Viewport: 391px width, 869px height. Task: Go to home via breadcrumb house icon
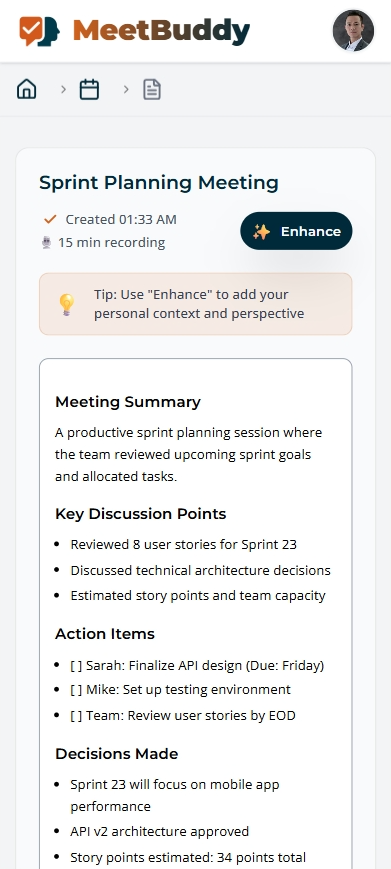27,89
